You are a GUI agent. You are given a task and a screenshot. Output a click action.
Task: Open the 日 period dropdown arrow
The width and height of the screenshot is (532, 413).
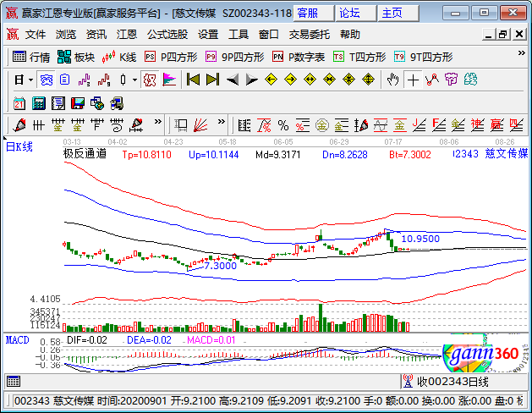tap(31, 80)
